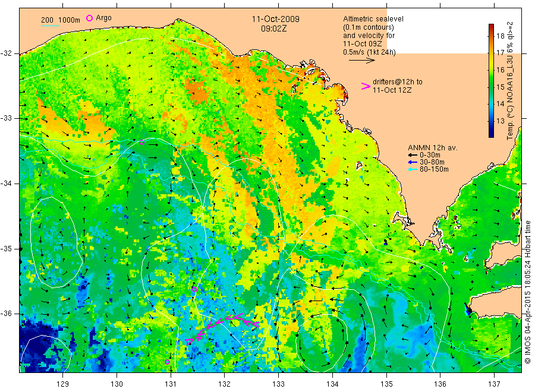Click the '80-150m' depth label
Image resolution: width=535 pixels, height=392 pixels.
pos(434,169)
